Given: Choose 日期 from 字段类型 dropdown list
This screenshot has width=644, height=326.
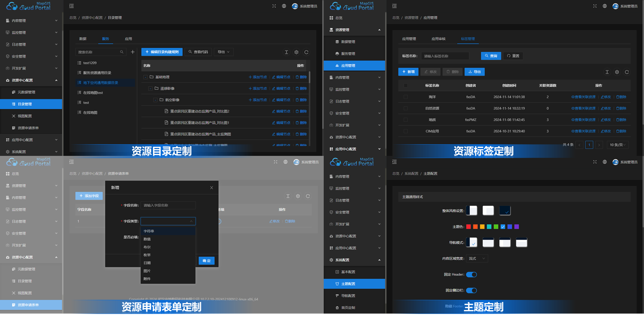Looking at the screenshot, I should [168, 263].
